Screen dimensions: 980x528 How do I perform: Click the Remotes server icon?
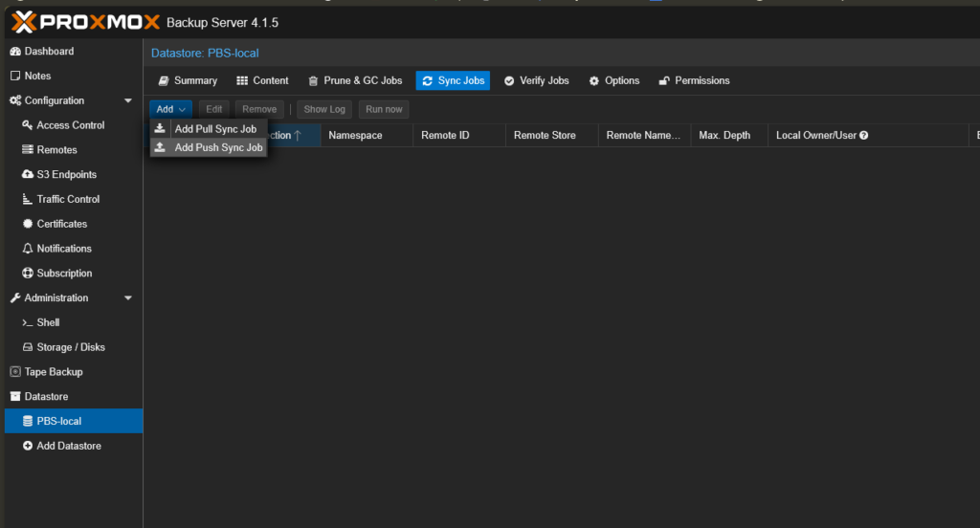pyautogui.click(x=28, y=150)
